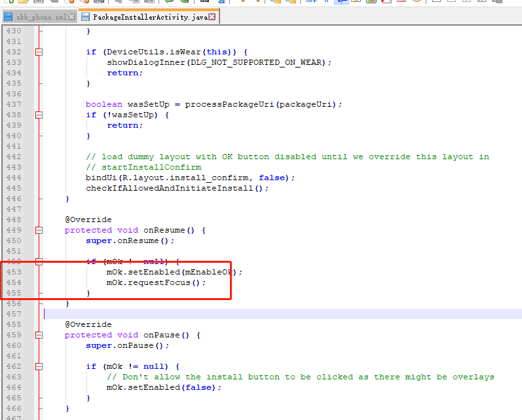Place cursor on empty highlighted line 457
This screenshot has width=522, height=420.
(x=283, y=314)
